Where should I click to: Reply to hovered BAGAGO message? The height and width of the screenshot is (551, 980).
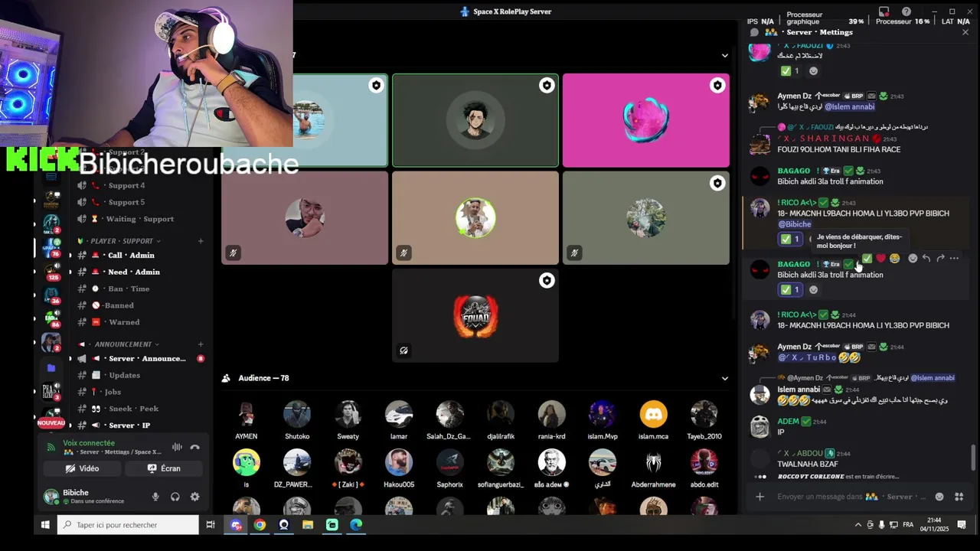click(926, 259)
